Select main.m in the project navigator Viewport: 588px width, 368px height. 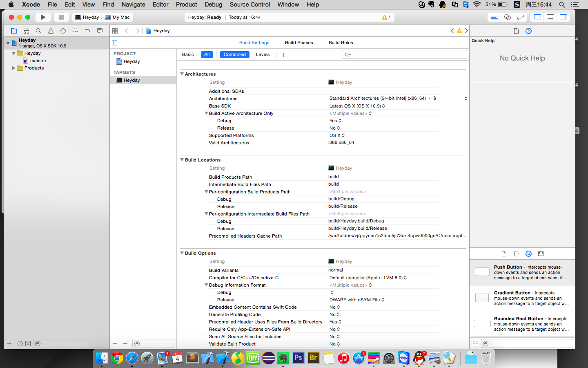point(38,61)
